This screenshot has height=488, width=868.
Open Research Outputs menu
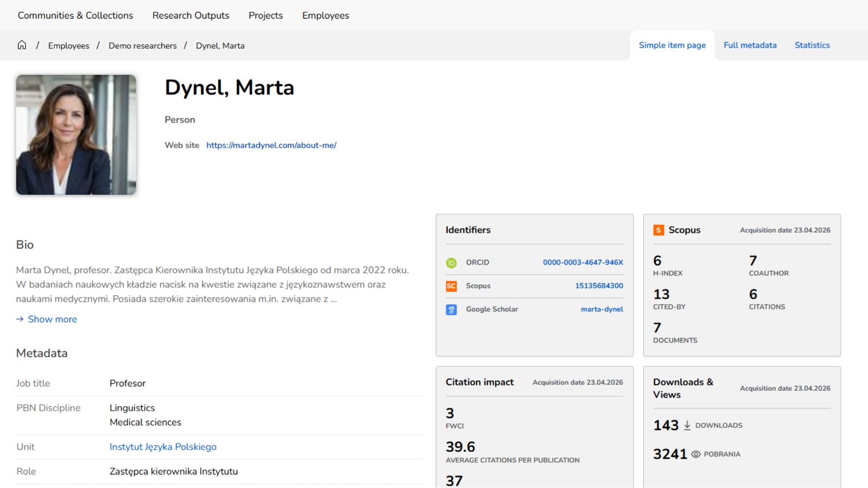191,15
